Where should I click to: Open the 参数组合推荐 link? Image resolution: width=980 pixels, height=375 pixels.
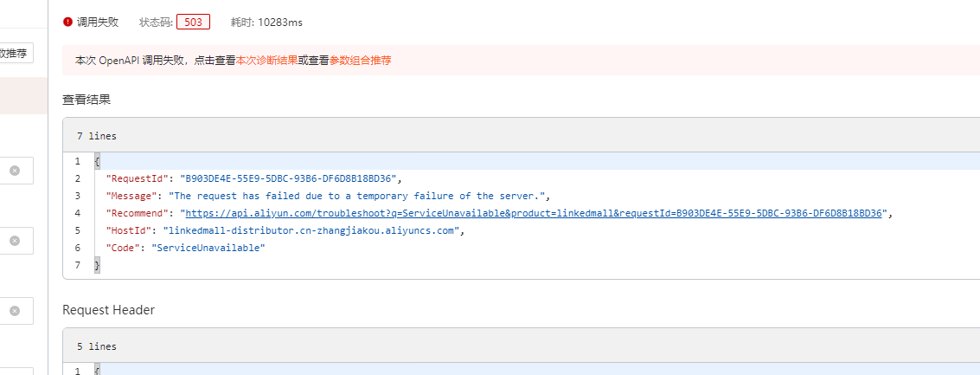[360, 61]
